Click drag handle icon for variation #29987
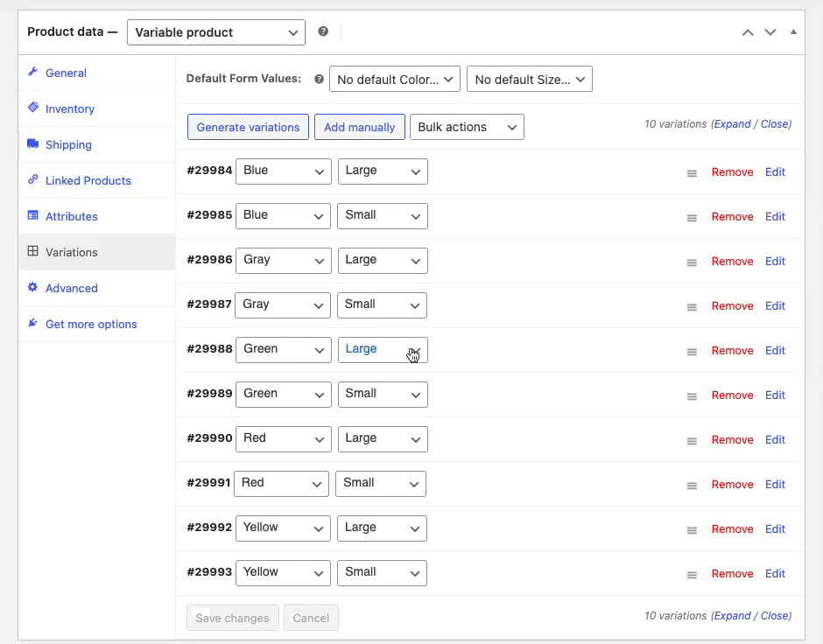 click(x=692, y=307)
